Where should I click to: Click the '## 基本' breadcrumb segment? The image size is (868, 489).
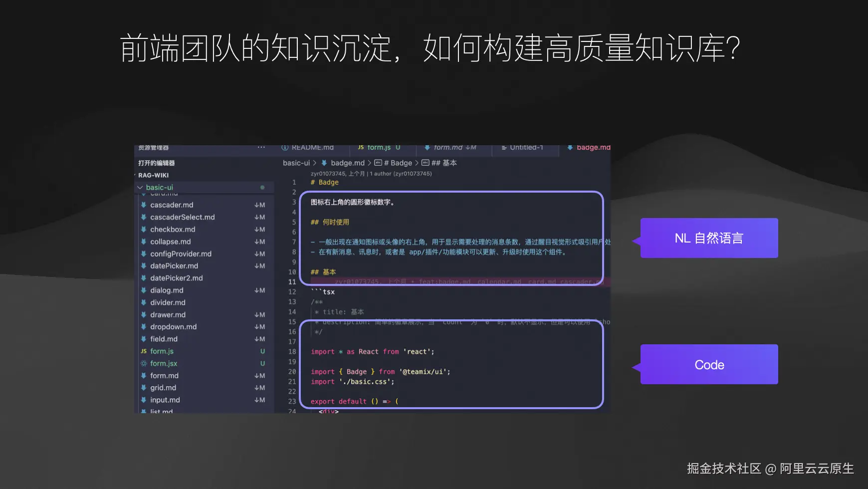(x=444, y=163)
